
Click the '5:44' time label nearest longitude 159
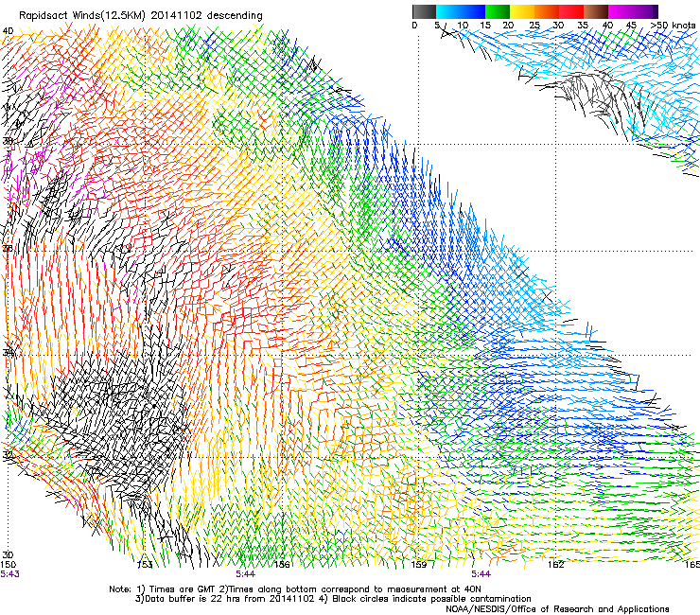[x=481, y=574]
